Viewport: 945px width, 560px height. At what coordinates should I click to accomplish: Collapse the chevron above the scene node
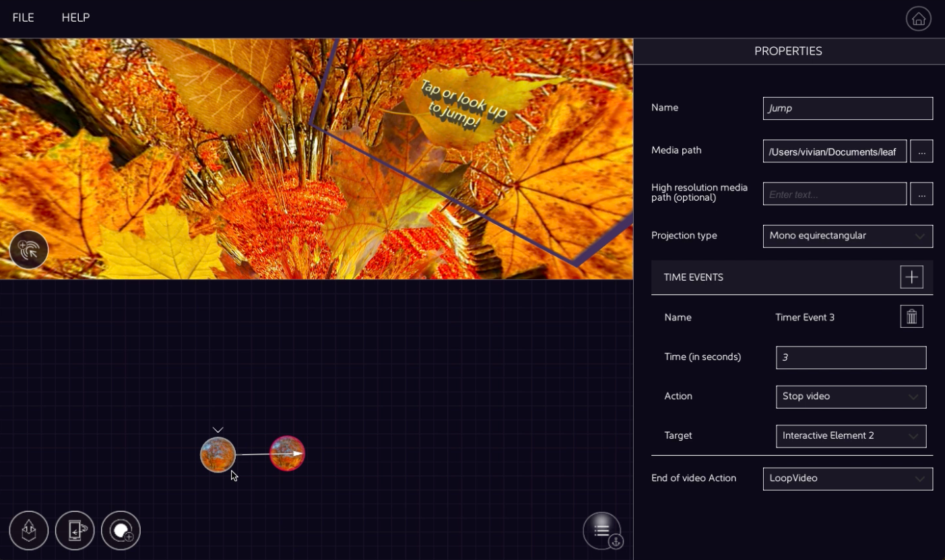pos(218,429)
